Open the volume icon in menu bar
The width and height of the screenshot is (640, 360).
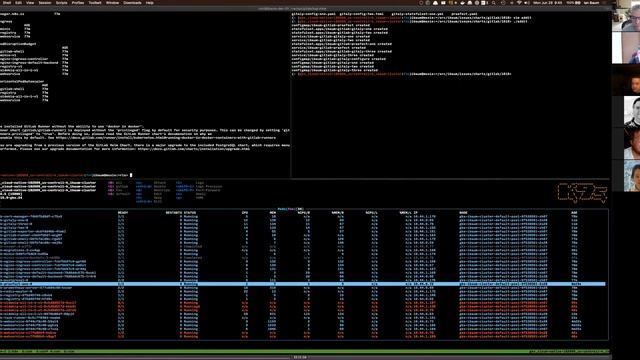(527, 2)
